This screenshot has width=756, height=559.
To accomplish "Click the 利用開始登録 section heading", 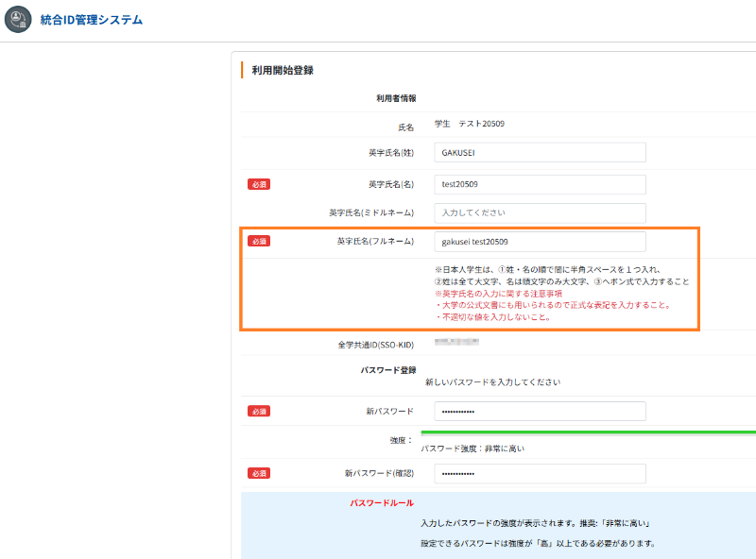I will 283,70.
